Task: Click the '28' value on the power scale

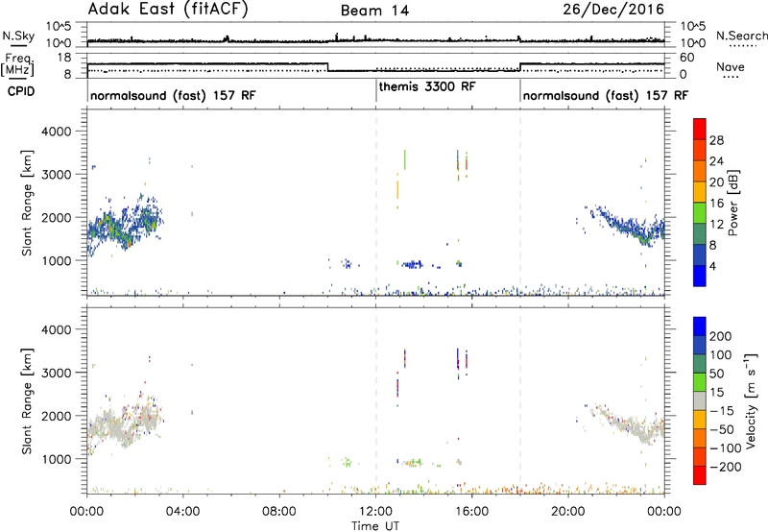Action: point(716,140)
